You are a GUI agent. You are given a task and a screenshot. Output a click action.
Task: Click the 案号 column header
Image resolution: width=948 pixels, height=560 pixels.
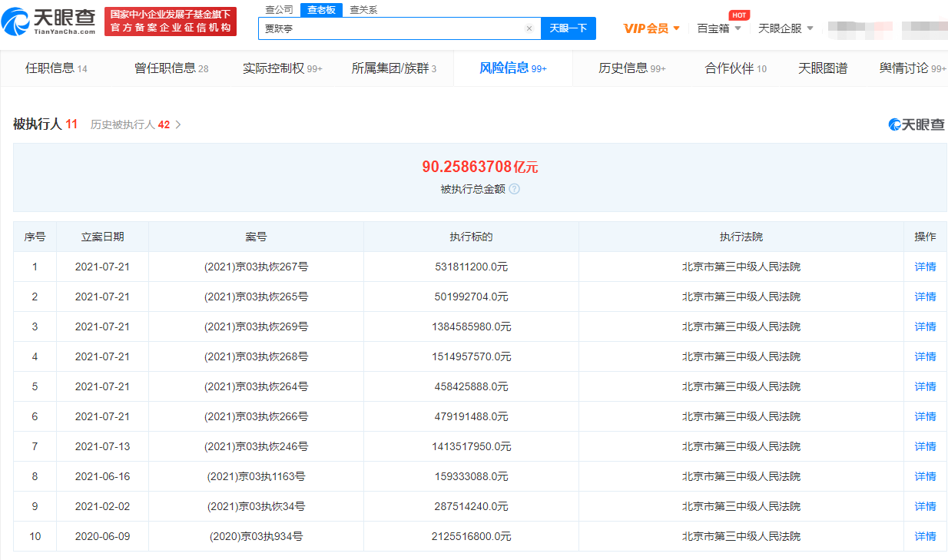(256, 237)
